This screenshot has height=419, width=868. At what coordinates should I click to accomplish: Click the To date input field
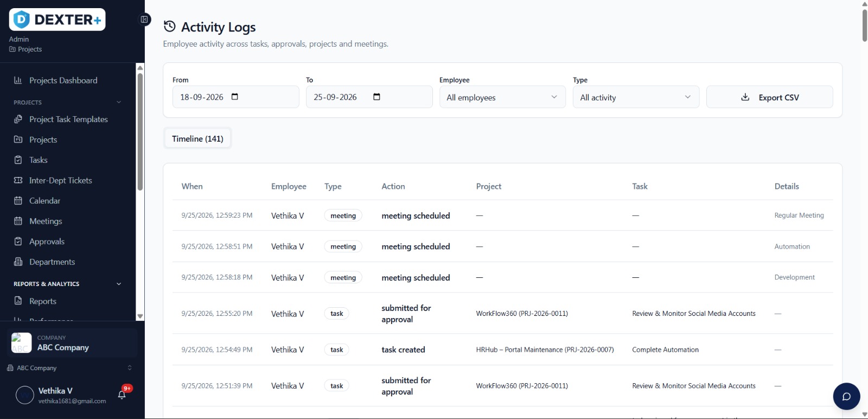pos(369,97)
